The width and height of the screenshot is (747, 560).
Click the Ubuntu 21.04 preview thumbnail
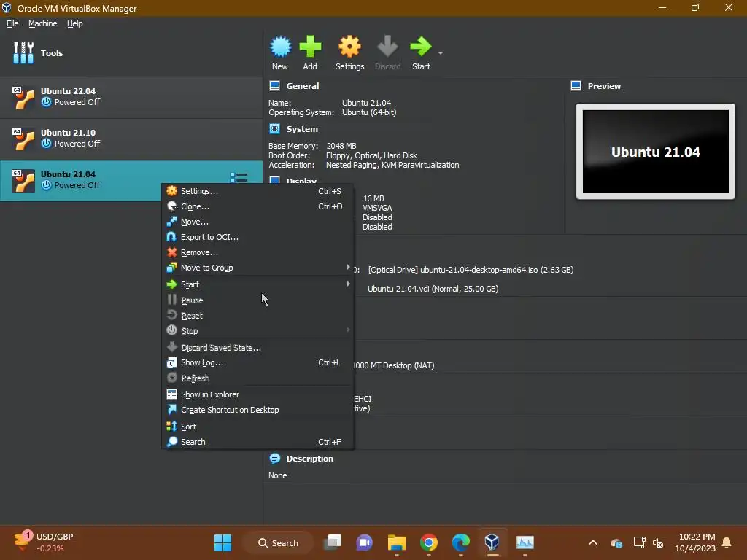coord(656,152)
